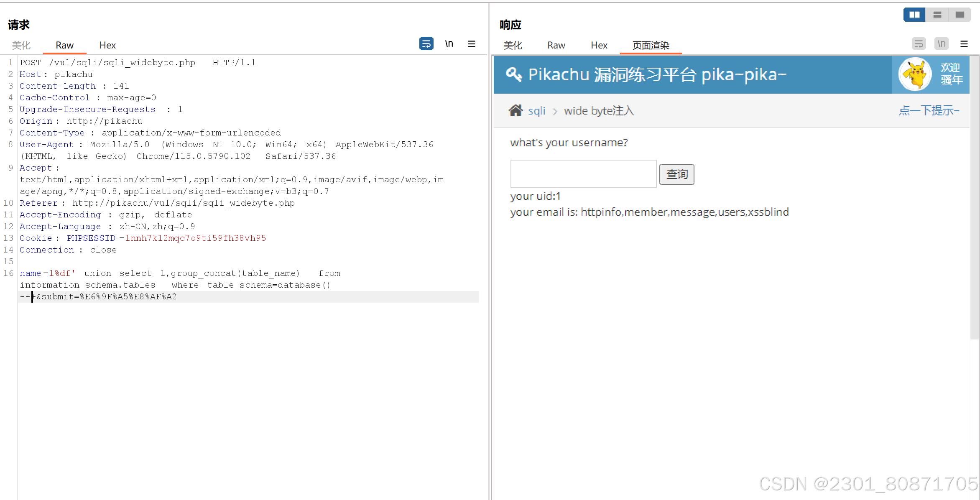The height and width of the screenshot is (500, 980).
Task: Toggle non-printable characters in request pane
Action: pos(449,44)
